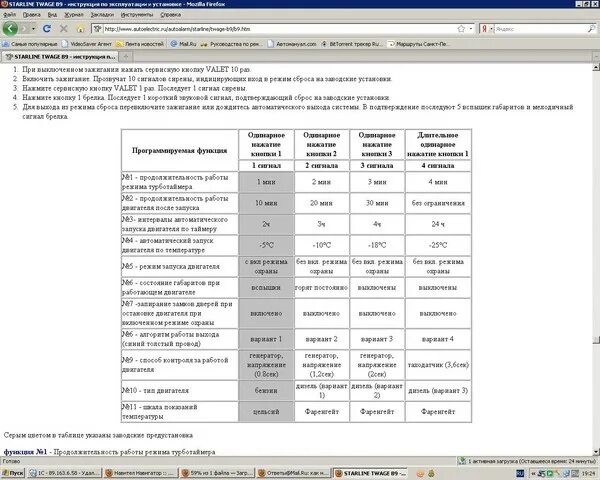This screenshot has width=600, height=480.
Task: Click the grayed Forward arrow button
Action: [24, 29]
